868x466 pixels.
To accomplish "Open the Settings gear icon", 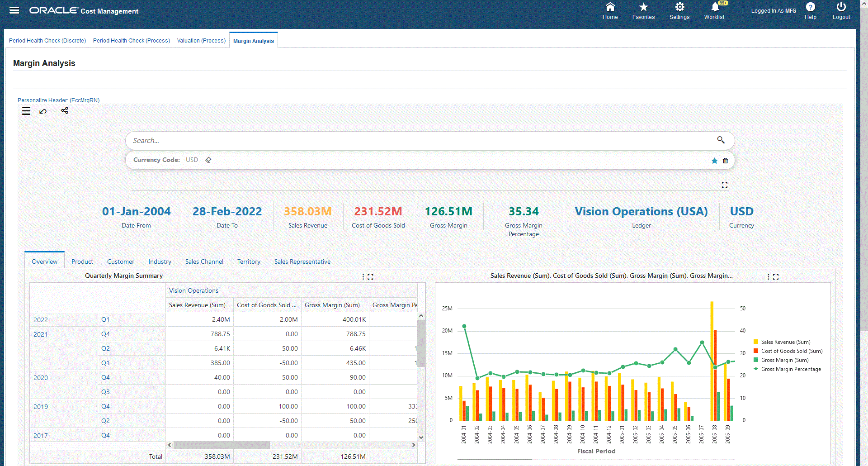I will pos(679,7).
